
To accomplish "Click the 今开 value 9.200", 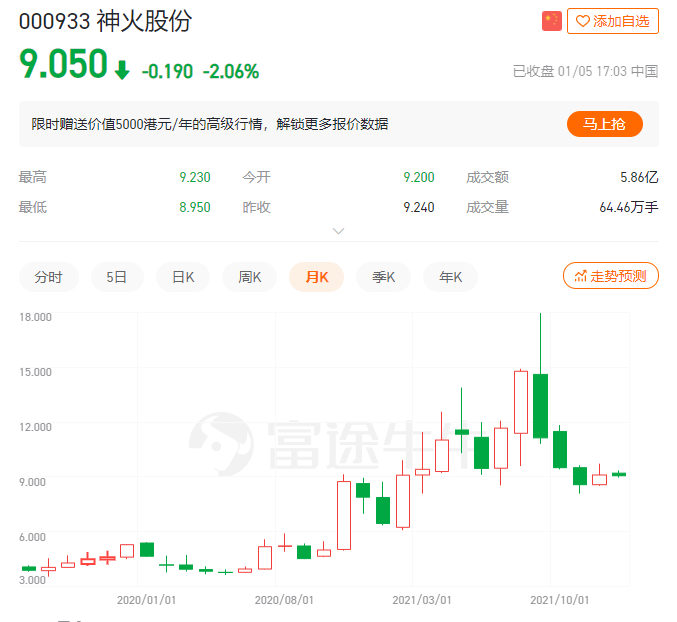I will tap(419, 177).
